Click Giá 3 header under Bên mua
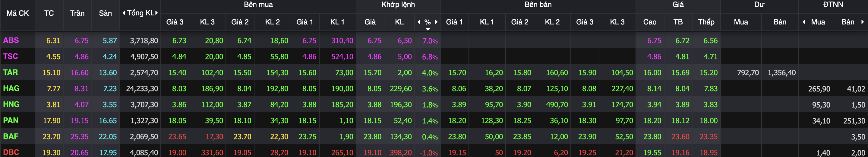868x157 pixels. pyautogui.click(x=175, y=22)
